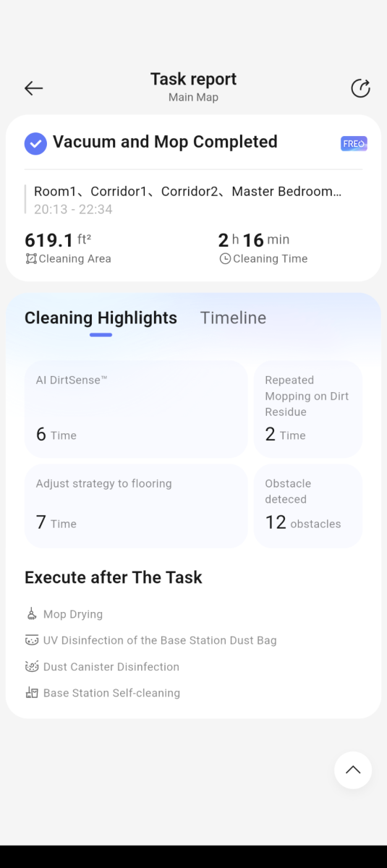Tap the Vacuum and Mop Completed heading
Image resolution: width=387 pixels, height=868 pixels.
pyautogui.click(x=165, y=142)
